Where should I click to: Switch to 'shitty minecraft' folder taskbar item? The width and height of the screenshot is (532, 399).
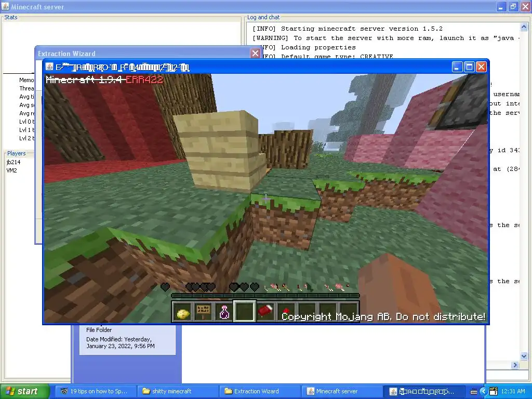(177, 391)
